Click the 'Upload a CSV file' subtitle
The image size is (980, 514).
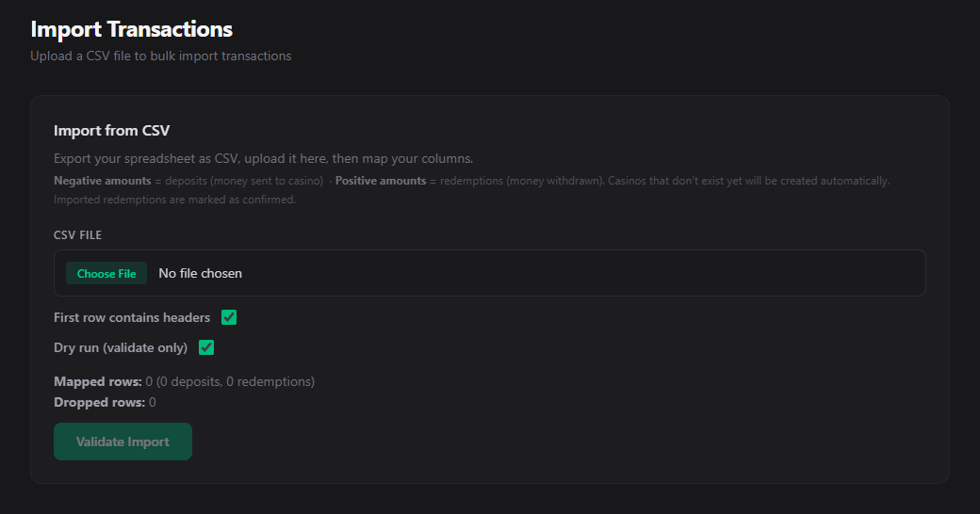[x=160, y=56]
